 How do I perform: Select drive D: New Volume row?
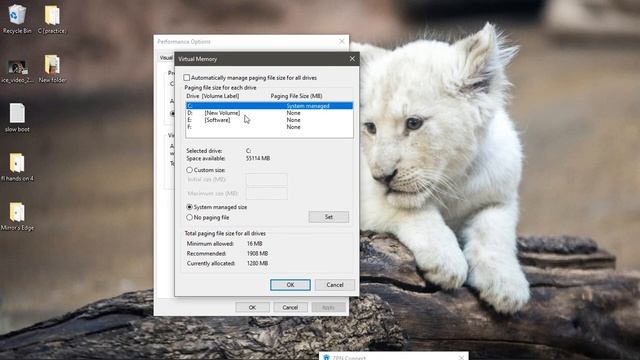pos(269,113)
